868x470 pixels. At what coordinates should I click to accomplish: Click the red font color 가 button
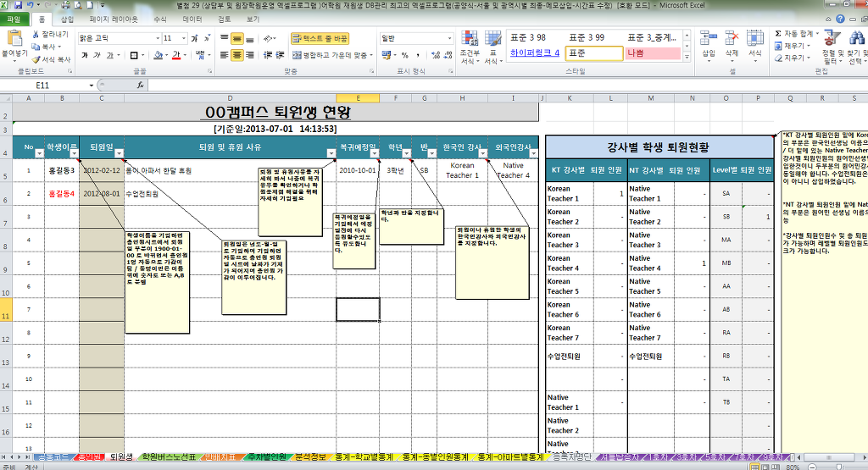click(x=176, y=55)
